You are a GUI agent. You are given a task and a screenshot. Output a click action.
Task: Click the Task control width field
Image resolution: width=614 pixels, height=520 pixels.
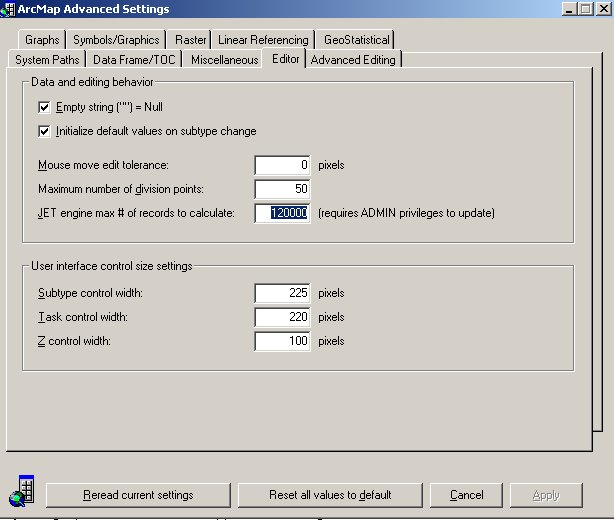tap(282, 317)
